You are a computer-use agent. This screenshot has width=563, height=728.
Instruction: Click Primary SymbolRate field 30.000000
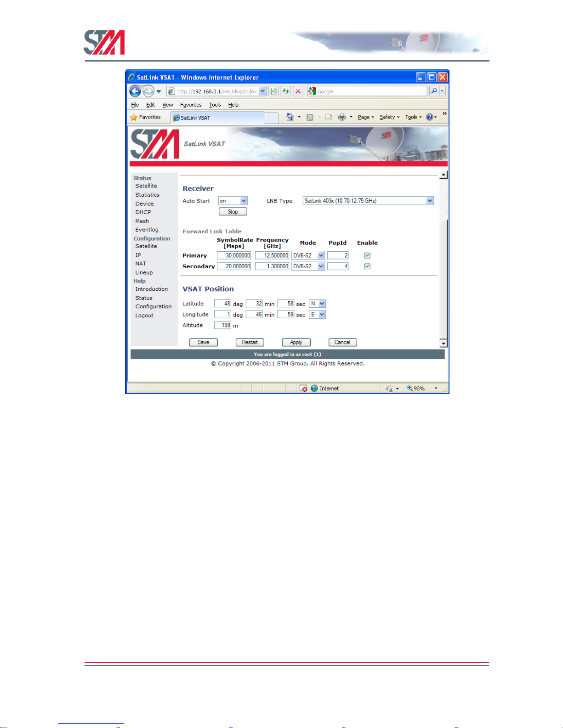click(234, 255)
